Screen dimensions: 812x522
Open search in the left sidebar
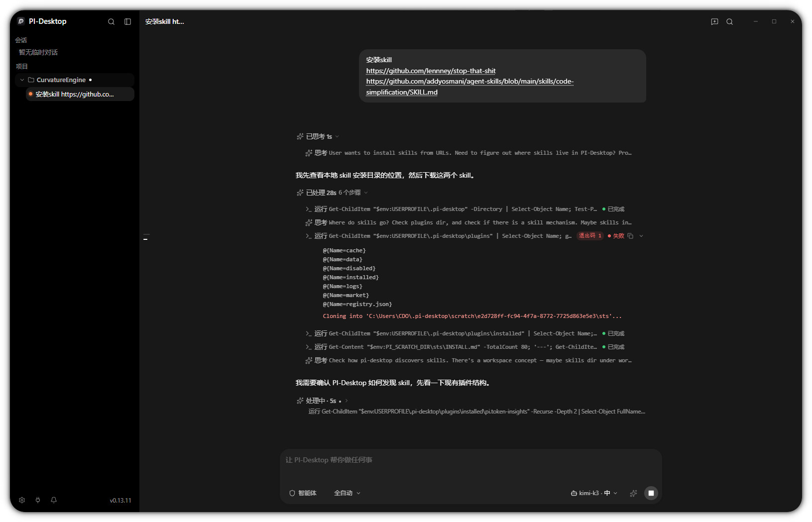coord(112,21)
